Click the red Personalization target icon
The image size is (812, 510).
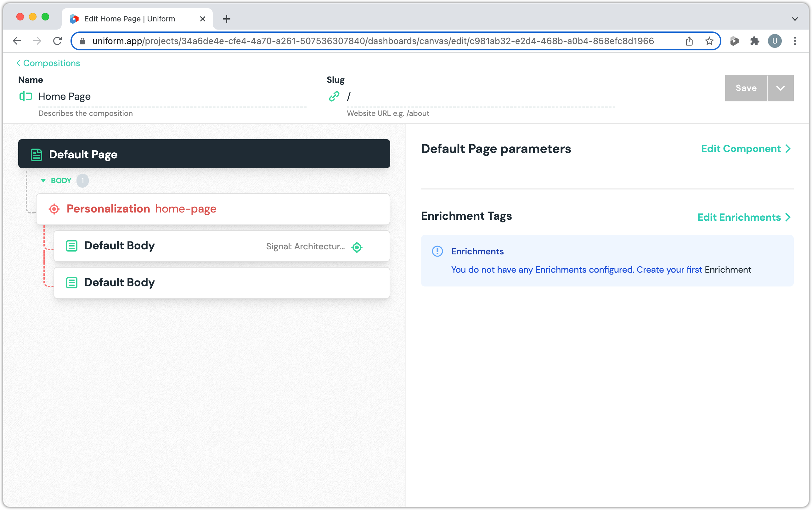(x=54, y=209)
